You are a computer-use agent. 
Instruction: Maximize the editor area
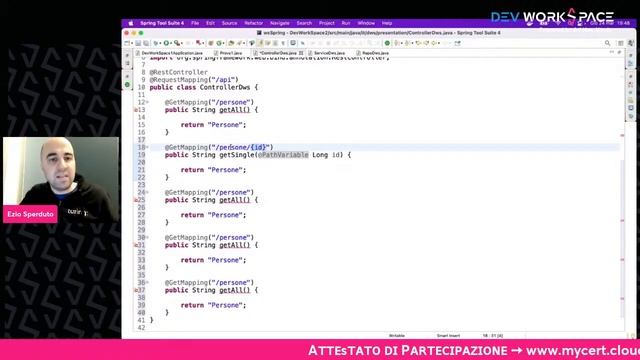point(619,52)
